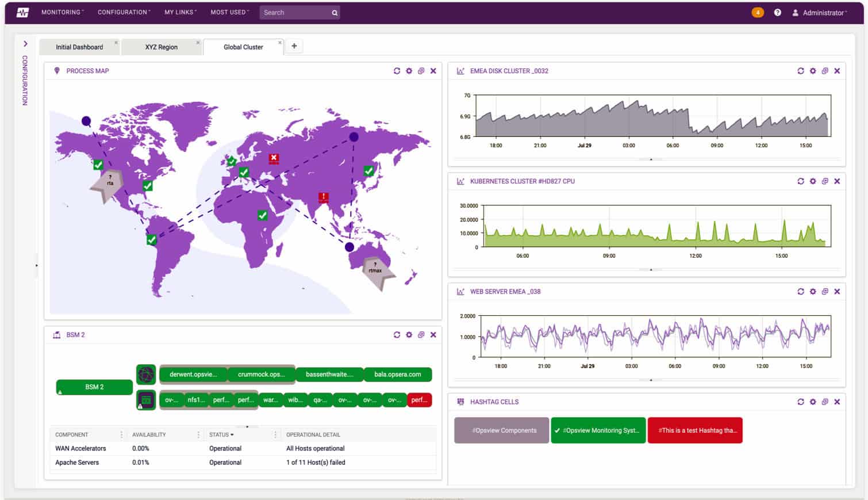Open the help question mark icon
This screenshot has width=868, height=500.
coord(777,12)
